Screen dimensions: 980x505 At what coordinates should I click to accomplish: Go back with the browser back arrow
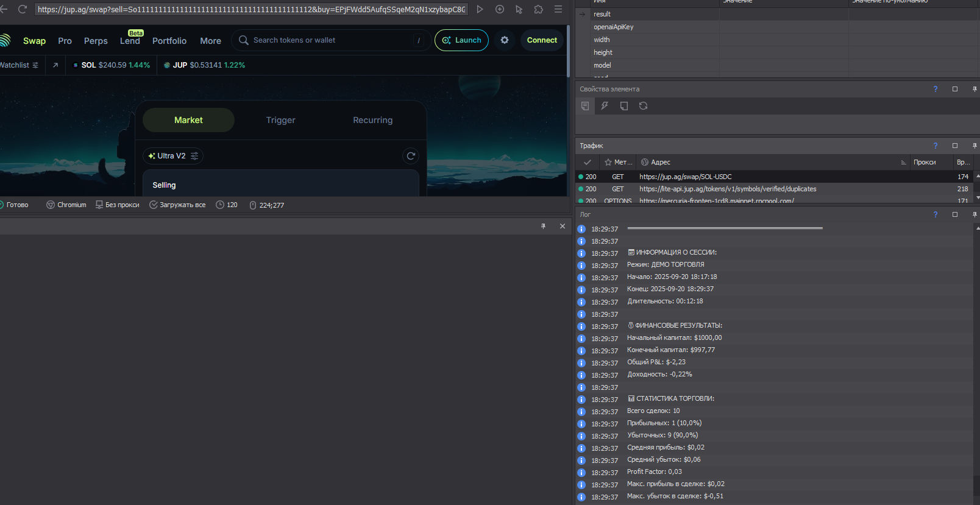4,9
